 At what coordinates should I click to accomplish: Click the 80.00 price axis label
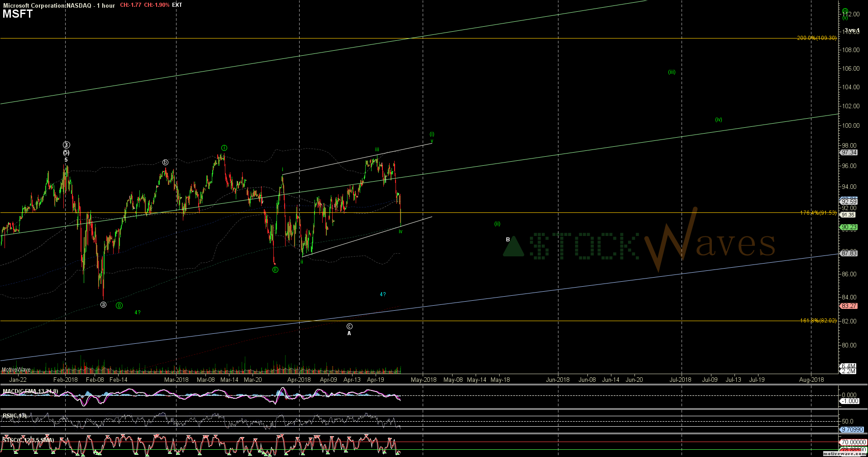849,345
